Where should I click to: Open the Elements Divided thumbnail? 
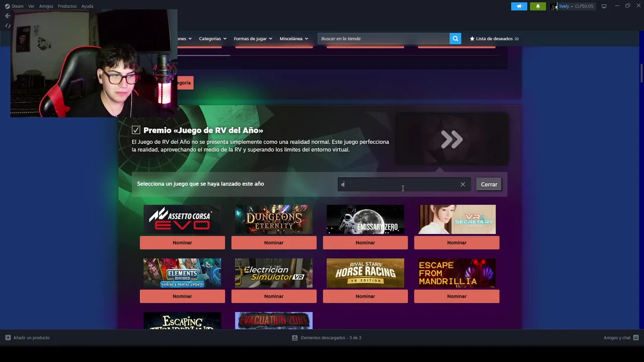pyautogui.click(x=182, y=273)
